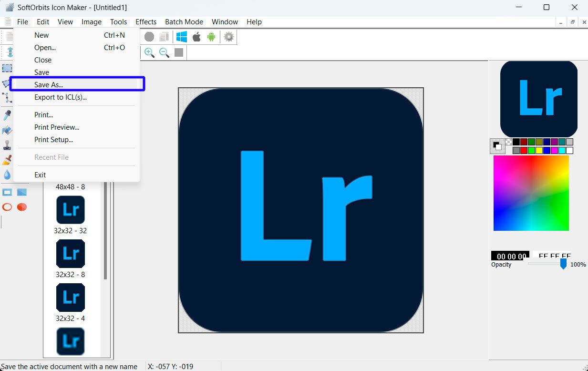Screen dimensions: 588x371
Task: Select the stamp tool
Action: (7, 145)
